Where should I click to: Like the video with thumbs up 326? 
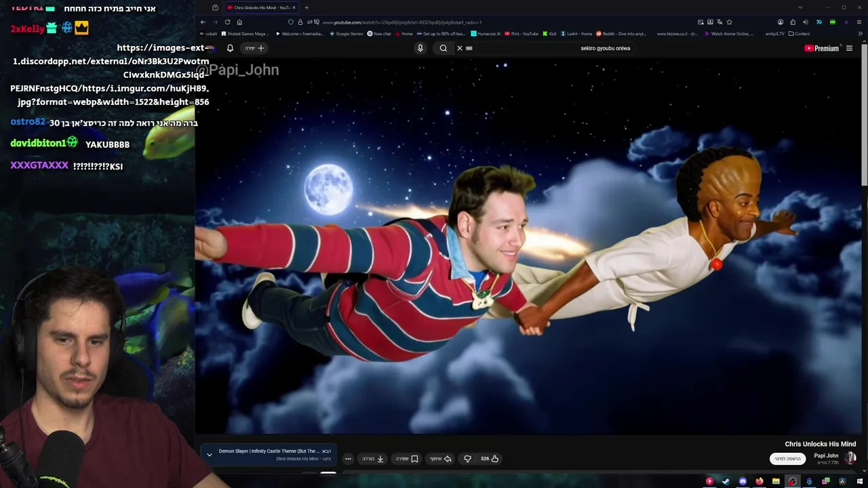(x=490, y=459)
